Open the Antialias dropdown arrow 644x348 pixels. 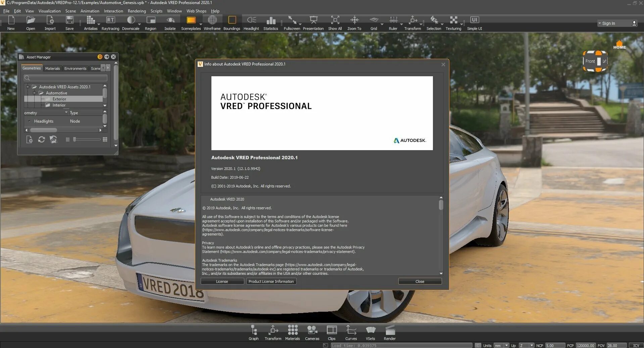click(x=99, y=24)
